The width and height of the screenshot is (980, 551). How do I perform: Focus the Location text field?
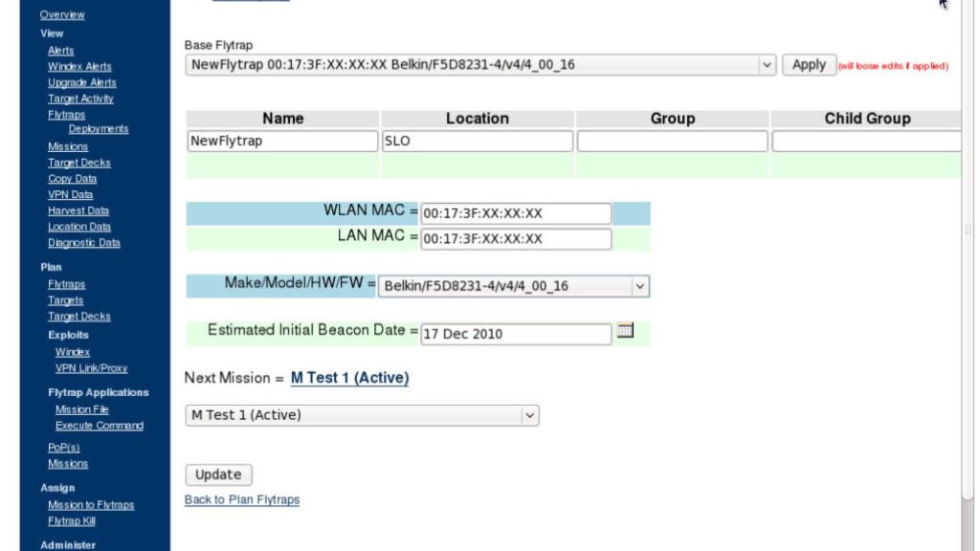pyautogui.click(x=477, y=142)
